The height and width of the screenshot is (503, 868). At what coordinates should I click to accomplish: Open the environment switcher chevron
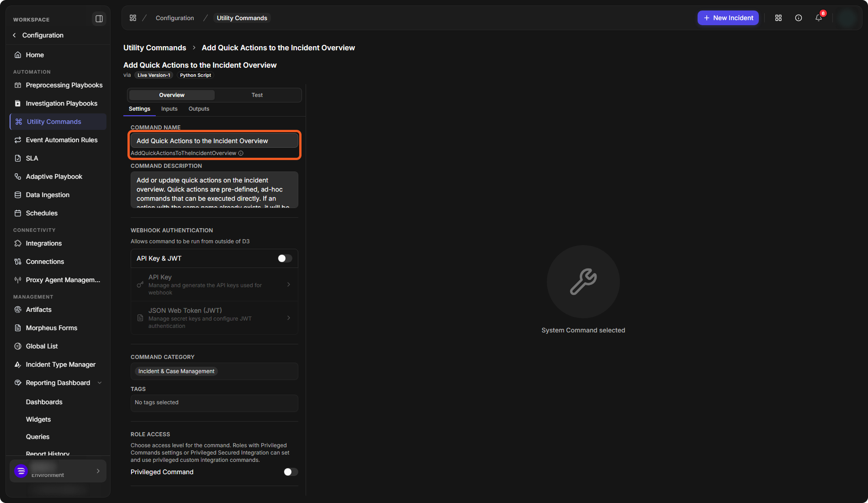click(98, 471)
